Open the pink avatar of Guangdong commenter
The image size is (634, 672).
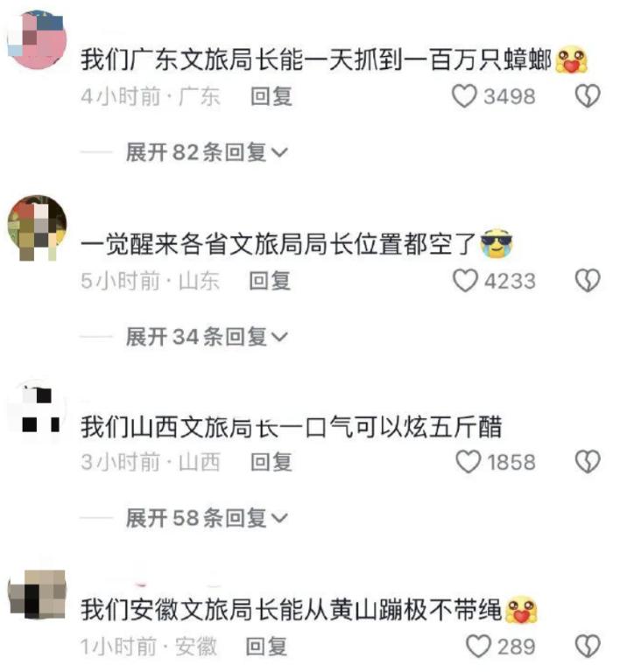pos(38,40)
